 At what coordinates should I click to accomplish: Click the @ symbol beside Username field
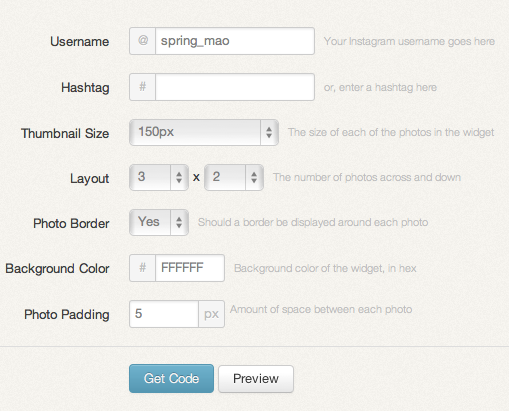coord(143,41)
